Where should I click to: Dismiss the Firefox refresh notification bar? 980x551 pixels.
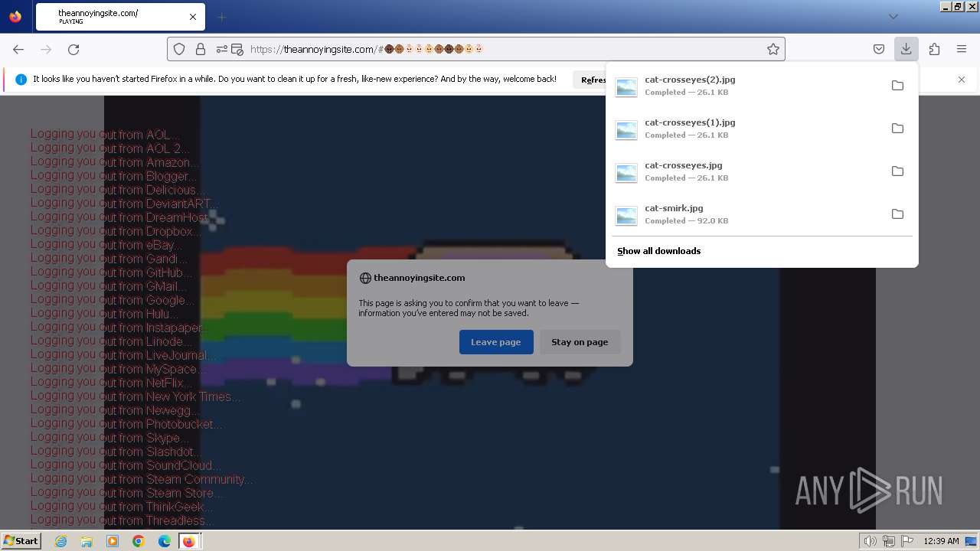[x=962, y=80]
